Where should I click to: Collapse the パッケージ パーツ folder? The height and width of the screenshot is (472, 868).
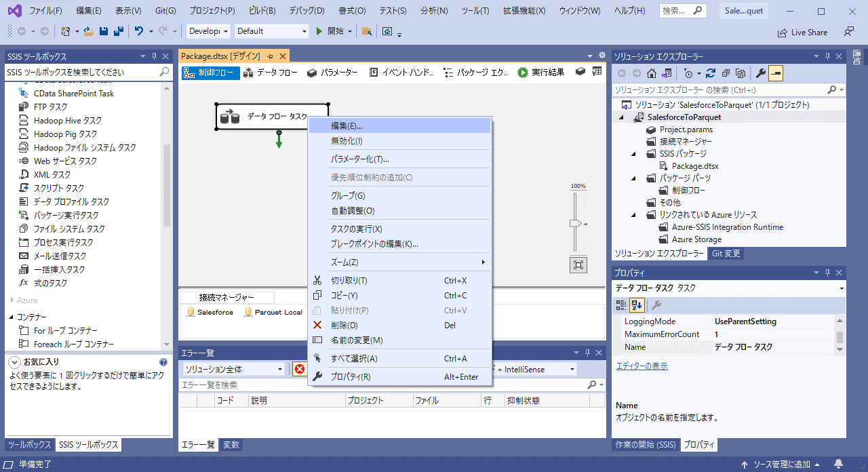633,178
